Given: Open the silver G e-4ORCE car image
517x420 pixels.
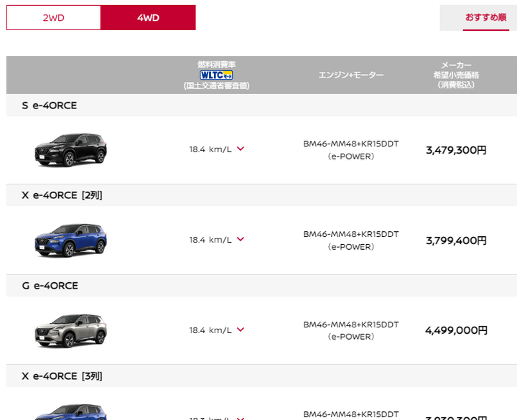Looking at the screenshot, I should [x=71, y=331].
